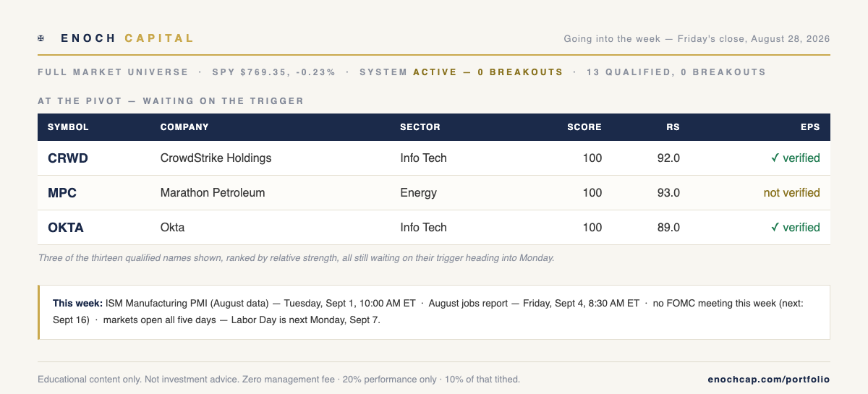Click the August jobs report event text
Screen dimensions: 868x394
(534, 304)
